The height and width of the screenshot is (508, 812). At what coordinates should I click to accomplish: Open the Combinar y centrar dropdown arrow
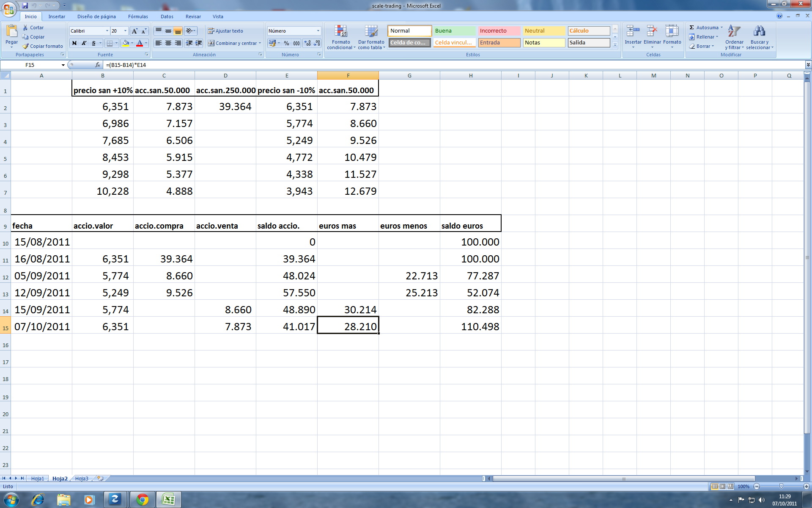pos(260,43)
